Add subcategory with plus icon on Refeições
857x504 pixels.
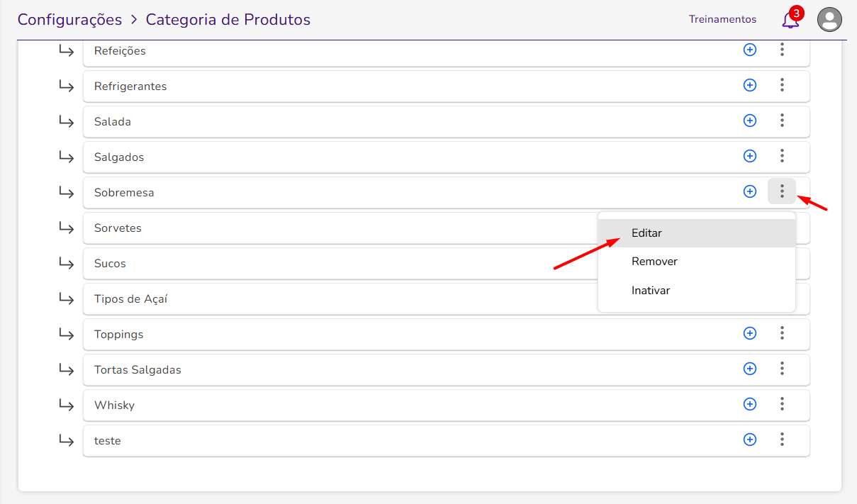click(x=750, y=50)
